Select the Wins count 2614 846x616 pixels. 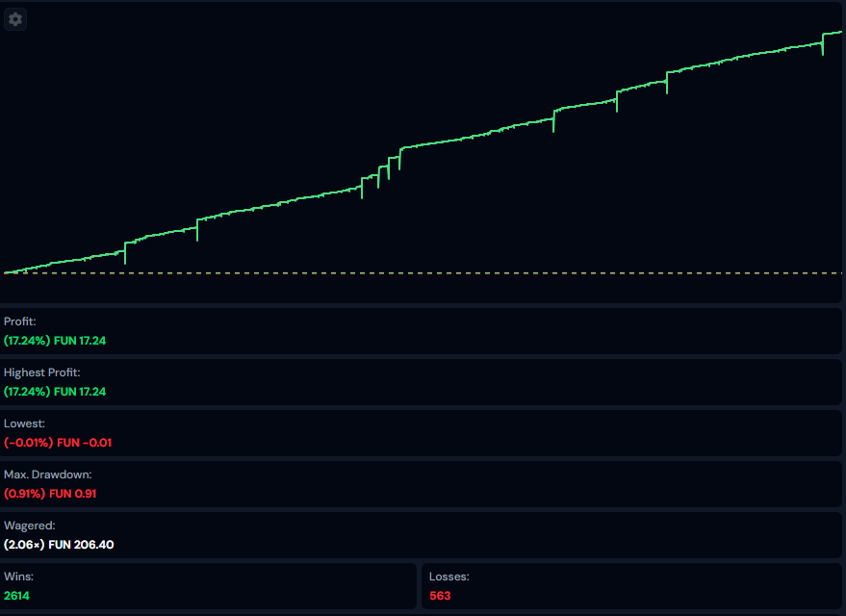pyautogui.click(x=18, y=596)
